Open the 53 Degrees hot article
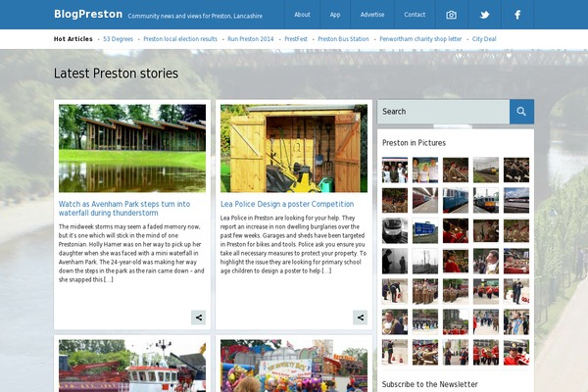 point(119,39)
